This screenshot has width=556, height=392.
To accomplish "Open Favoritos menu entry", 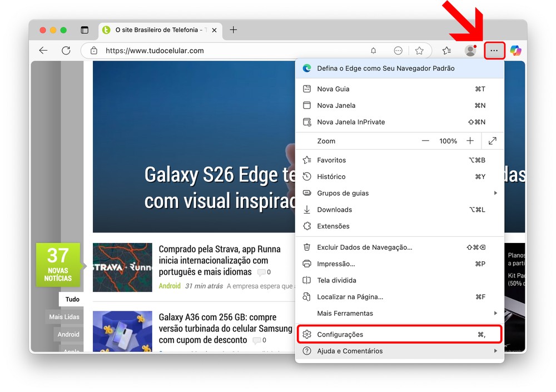I will 400,160.
